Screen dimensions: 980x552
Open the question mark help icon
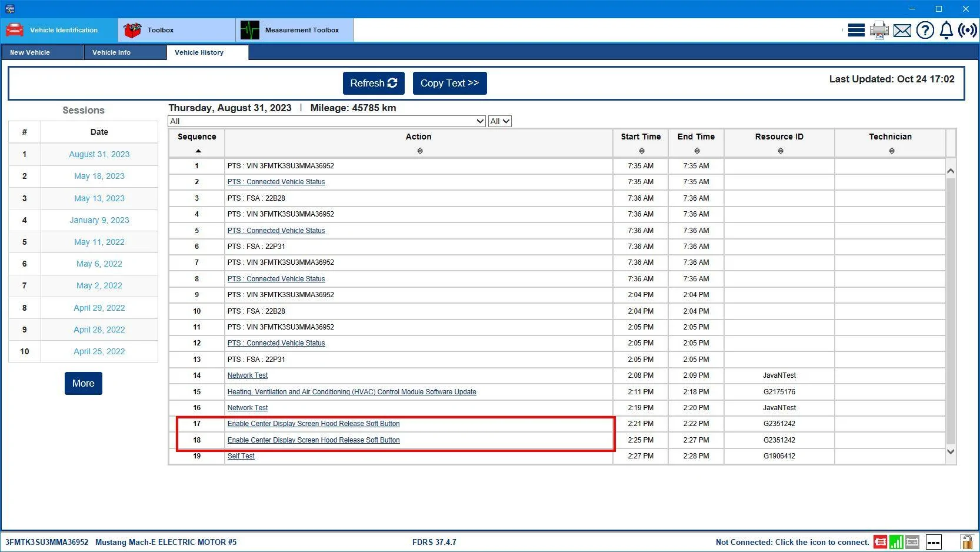click(925, 30)
